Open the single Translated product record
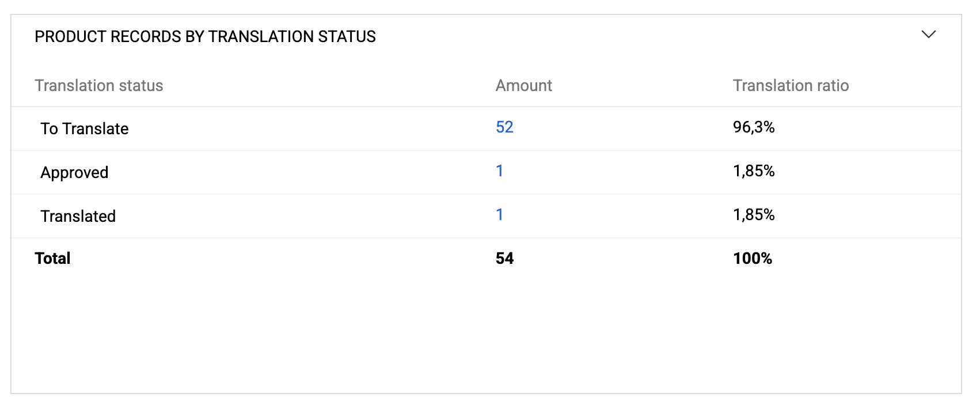Screen dimensions: 980x401 click(x=500, y=214)
